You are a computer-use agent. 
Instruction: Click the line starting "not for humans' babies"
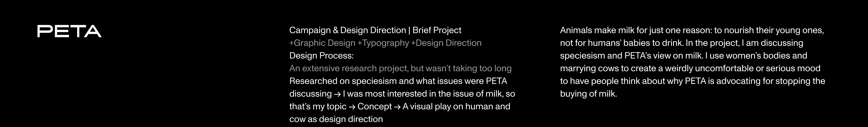(681, 43)
